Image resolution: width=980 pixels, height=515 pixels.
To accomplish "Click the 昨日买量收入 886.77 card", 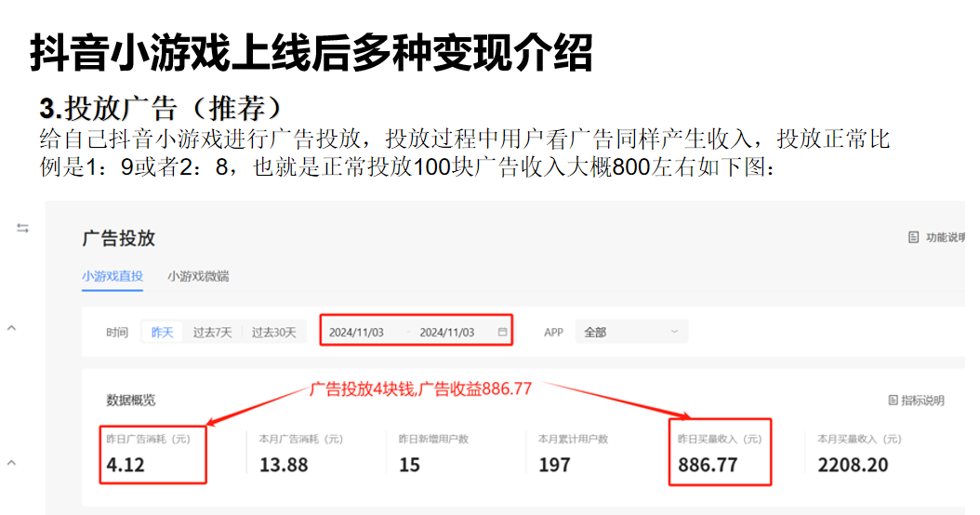I will [x=720, y=454].
